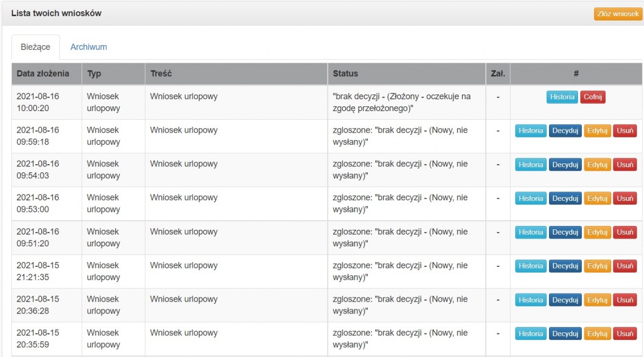Image resolution: width=644 pixels, height=357 pixels.
Task: View Historia of the 21:21:35 request
Action: point(531,266)
